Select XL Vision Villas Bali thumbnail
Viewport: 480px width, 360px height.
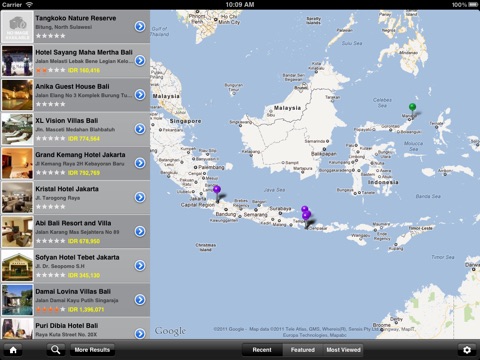coord(17,129)
